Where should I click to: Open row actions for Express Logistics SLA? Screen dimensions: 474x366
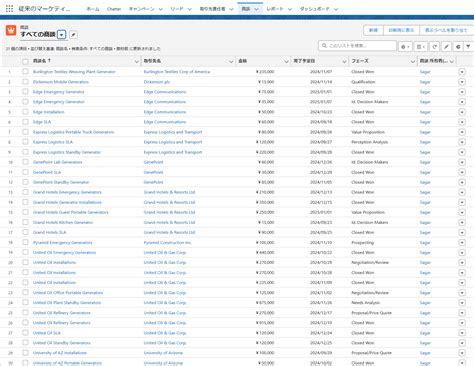point(462,142)
